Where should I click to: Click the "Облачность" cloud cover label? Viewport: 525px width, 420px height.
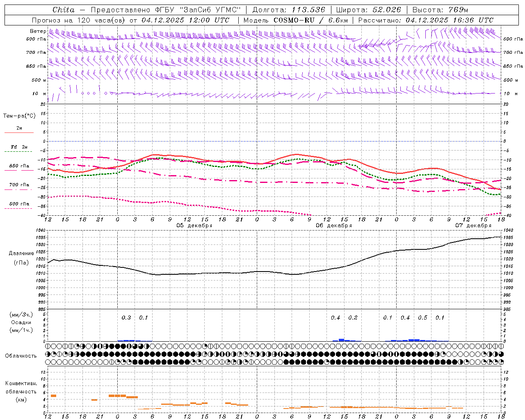pos(21,356)
